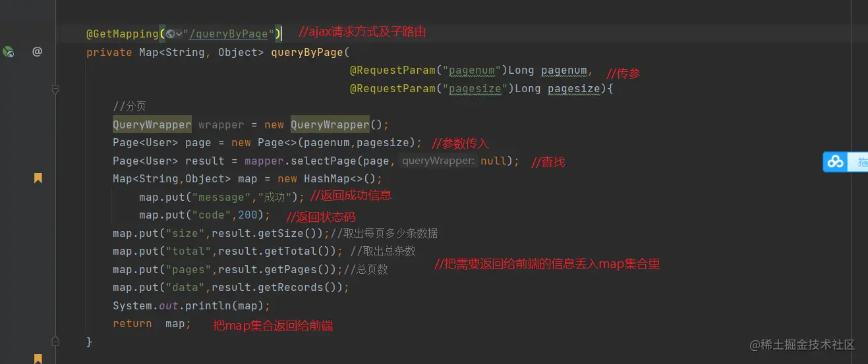Click the method's closing brace
This screenshot has width=868, height=364.
(x=90, y=342)
